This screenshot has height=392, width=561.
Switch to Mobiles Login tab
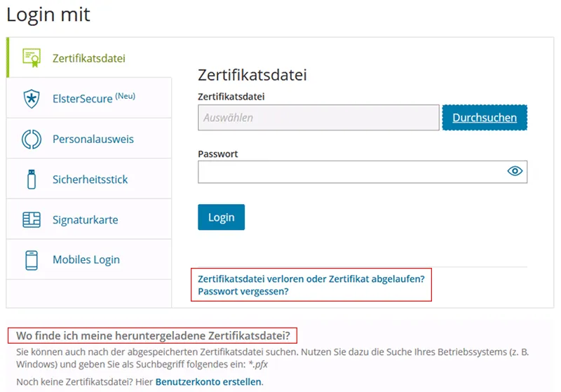click(x=86, y=259)
